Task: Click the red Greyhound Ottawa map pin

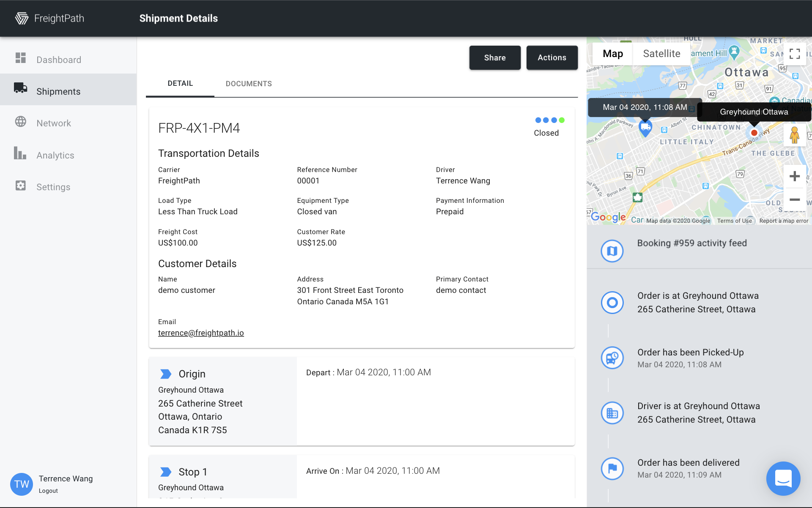Action: 754,133
